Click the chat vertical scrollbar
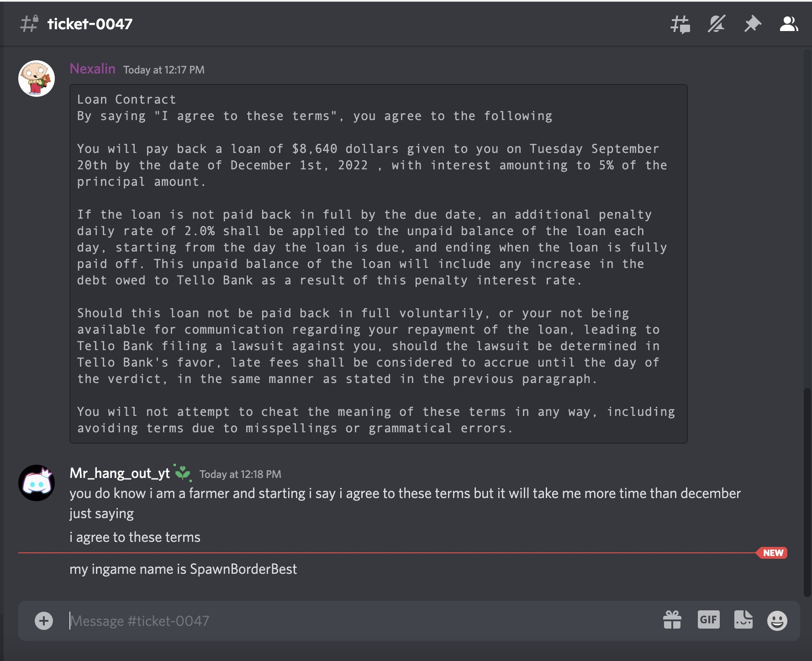 pos(807,492)
